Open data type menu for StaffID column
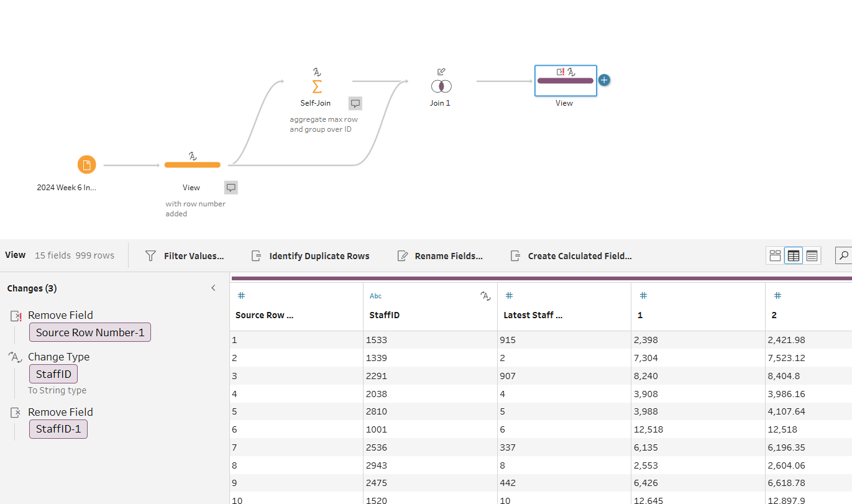This screenshot has height=504, width=852. click(375, 296)
